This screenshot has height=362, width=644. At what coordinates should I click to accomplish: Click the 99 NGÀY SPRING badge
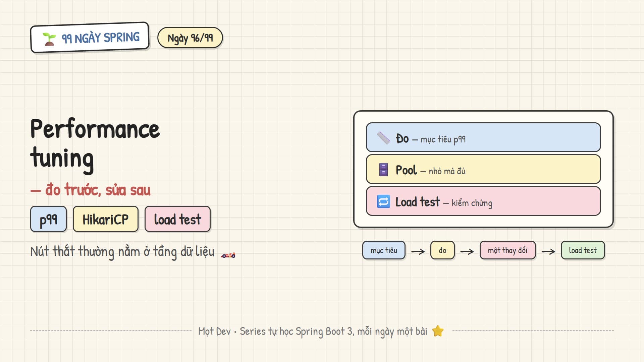(90, 38)
